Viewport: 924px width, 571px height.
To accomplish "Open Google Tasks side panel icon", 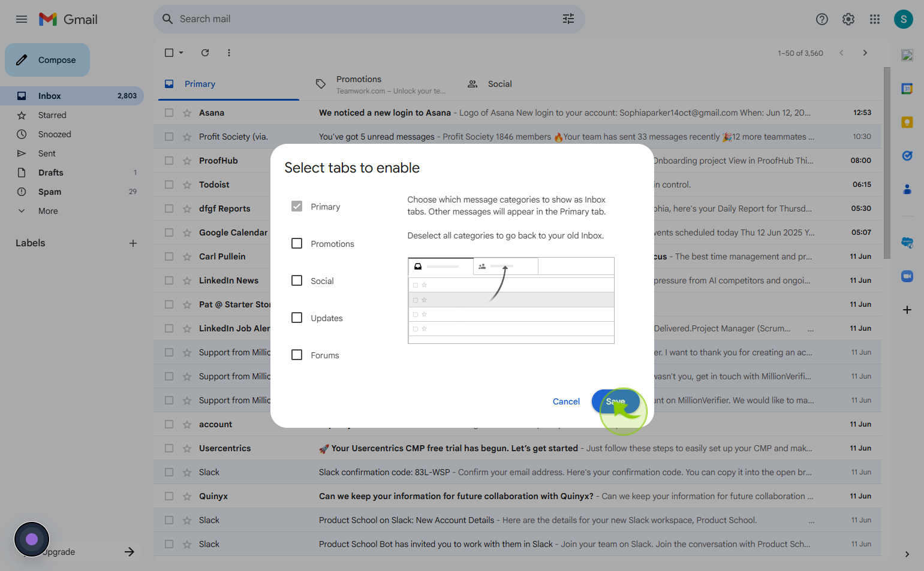I will [x=907, y=156].
